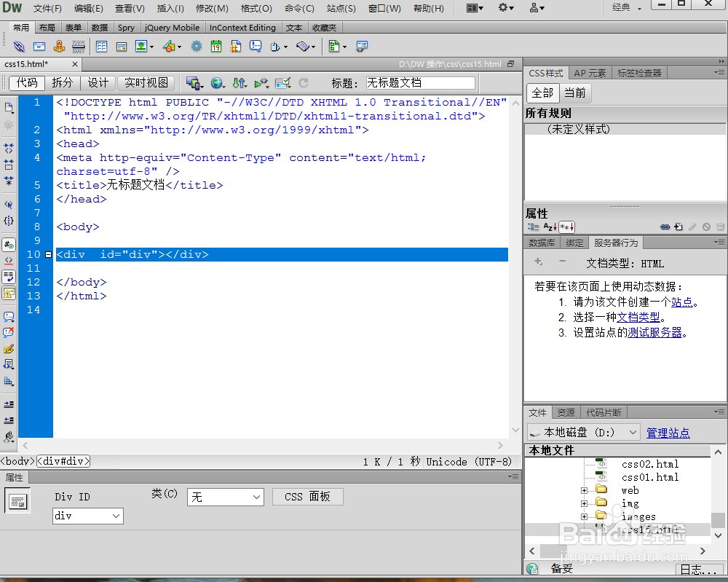Click the browser compatibility check icon
This screenshot has height=582, width=728.
(x=282, y=82)
